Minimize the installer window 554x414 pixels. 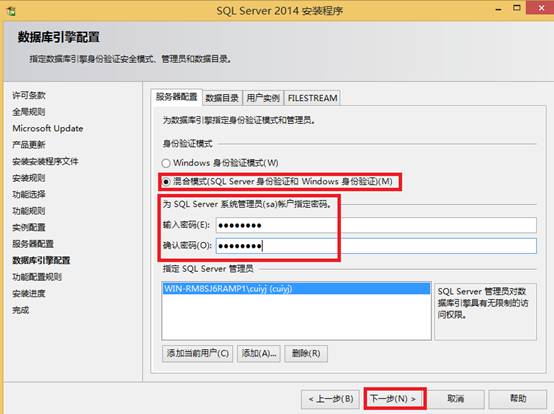(x=499, y=9)
